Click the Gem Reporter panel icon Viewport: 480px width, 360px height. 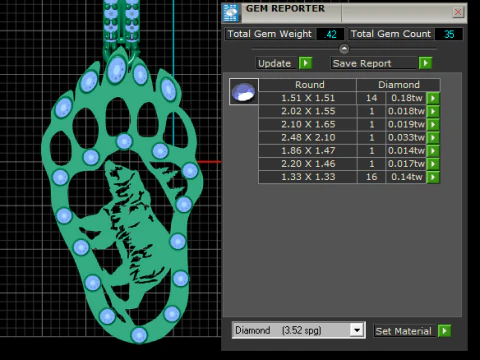(x=231, y=13)
